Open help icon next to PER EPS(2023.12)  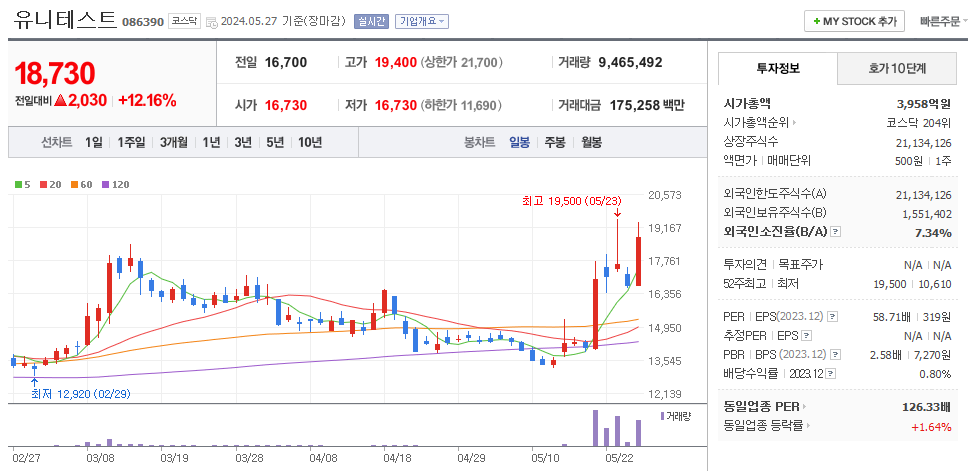click(833, 317)
